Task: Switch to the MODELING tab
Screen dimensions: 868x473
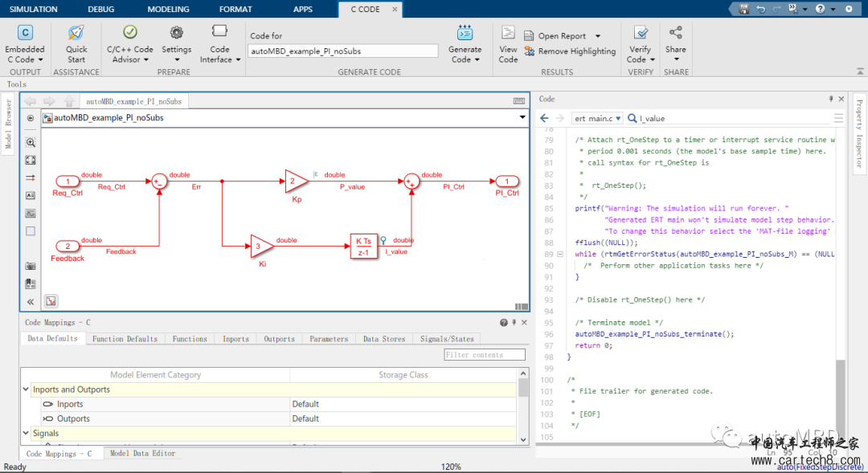Action: pos(168,9)
